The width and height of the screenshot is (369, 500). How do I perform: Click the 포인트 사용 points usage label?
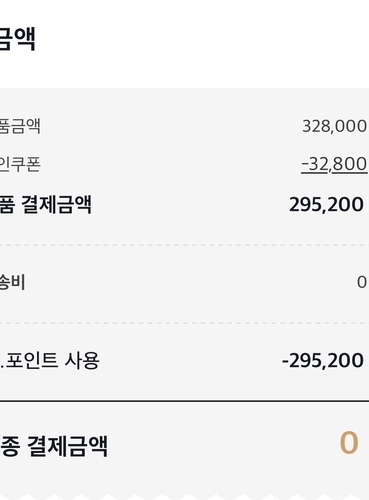(x=50, y=360)
